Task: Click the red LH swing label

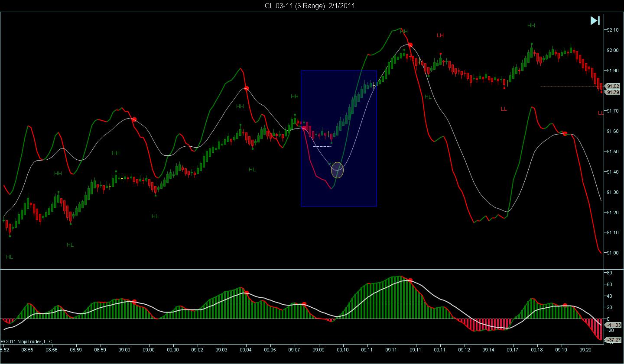Action: [440, 35]
